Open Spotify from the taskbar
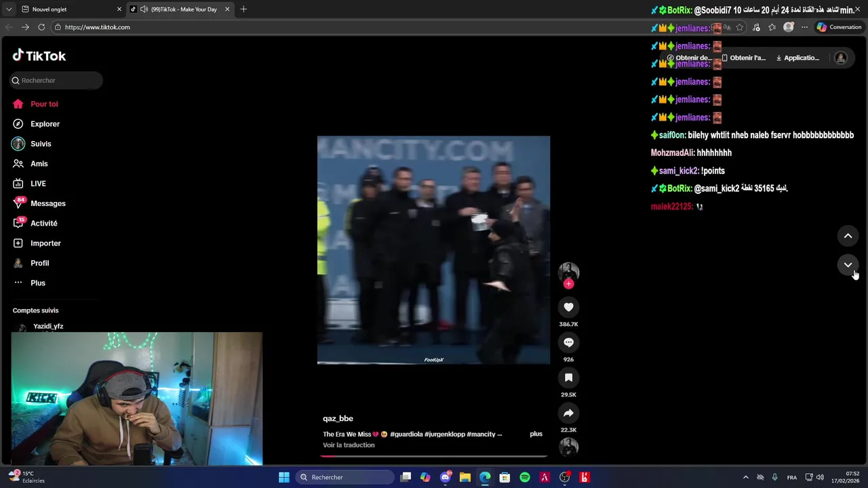The height and width of the screenshot is (488, 868). (525, 477)
